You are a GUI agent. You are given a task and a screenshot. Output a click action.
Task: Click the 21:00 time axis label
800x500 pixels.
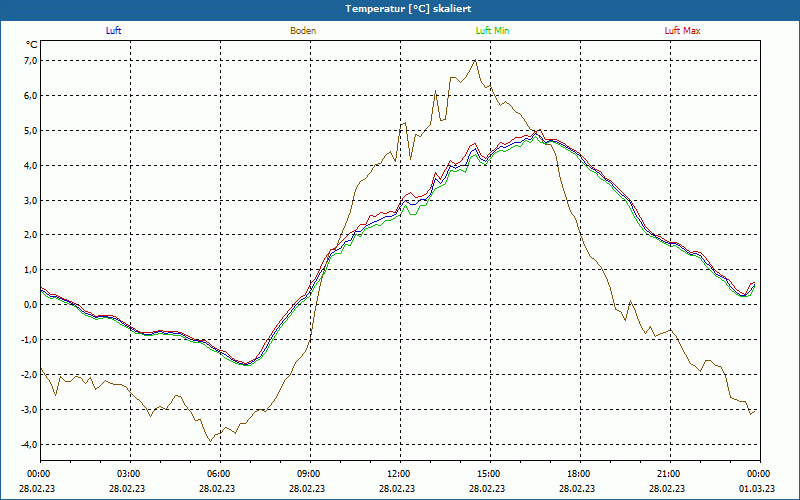click(667, 474)
